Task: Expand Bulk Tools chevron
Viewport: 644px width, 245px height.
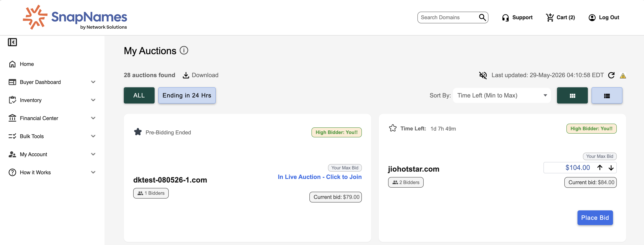Action: (93, 136)
